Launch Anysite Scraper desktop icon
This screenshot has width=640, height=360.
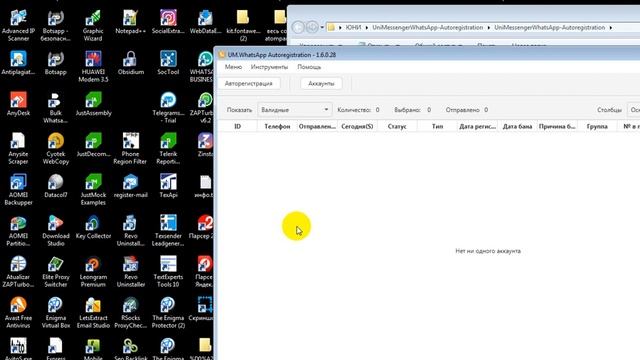point(18,149)
